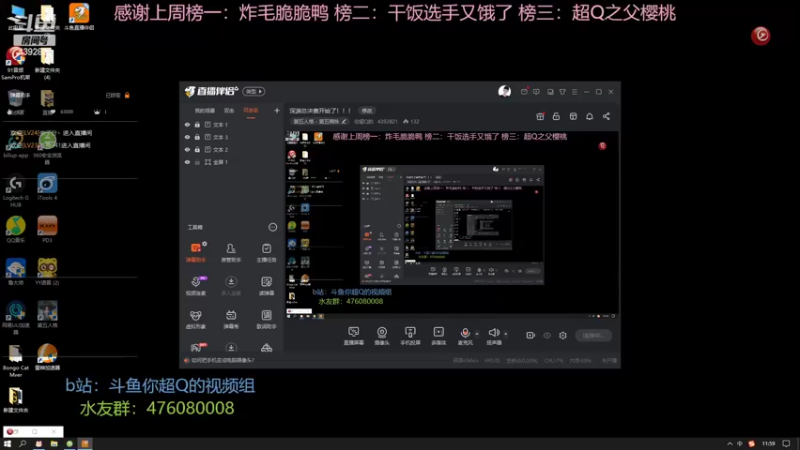The width and height of the screenshot is (800, 450).
Task: Expand microphone options arrow
Action: pos(477,334)
